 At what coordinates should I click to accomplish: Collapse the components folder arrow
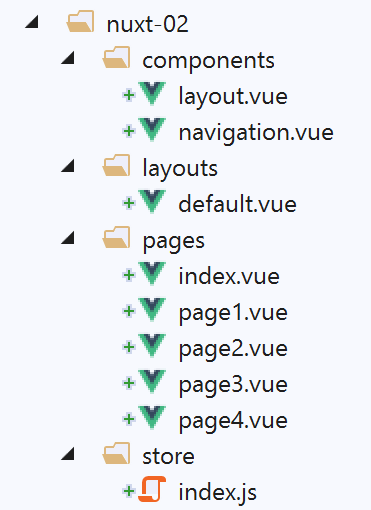point(68,58)
